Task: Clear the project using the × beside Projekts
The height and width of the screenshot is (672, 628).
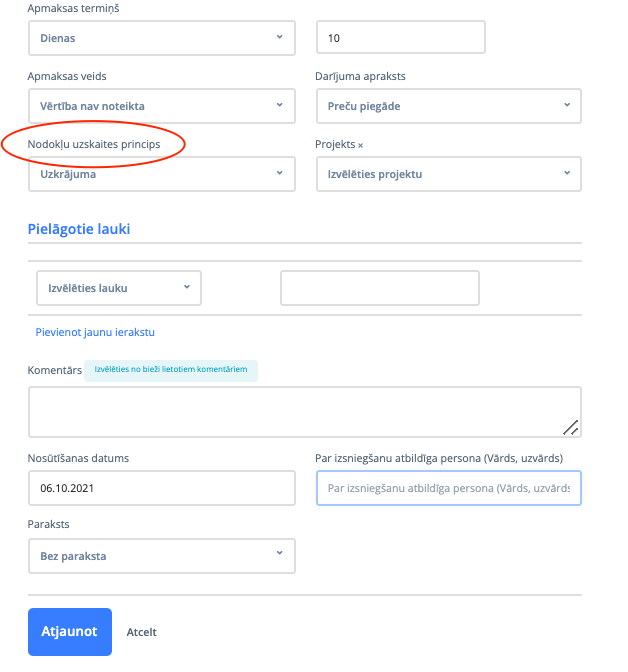Action: click(x=360, y=145)
